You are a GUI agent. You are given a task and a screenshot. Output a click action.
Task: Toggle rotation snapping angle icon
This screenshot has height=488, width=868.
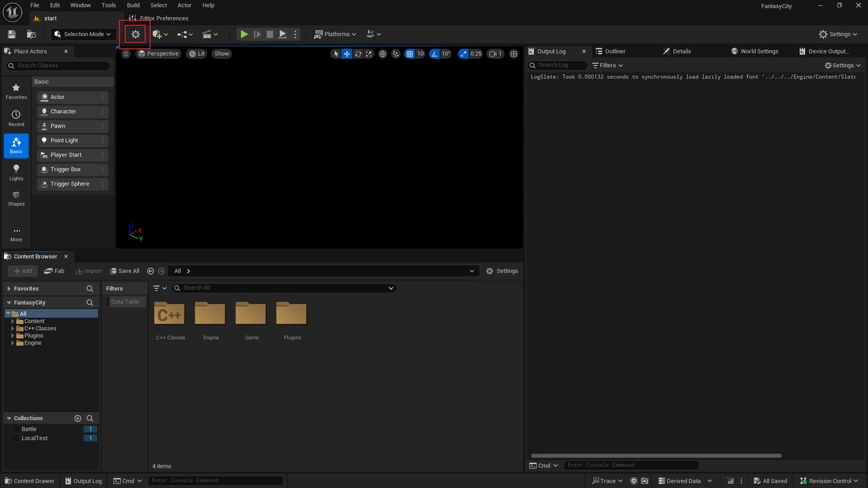coord(434,54)
